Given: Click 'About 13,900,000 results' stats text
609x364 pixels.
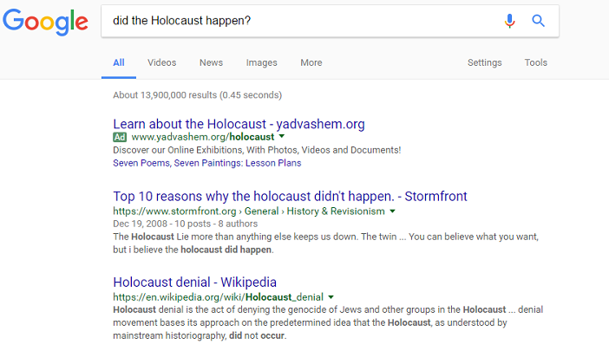Looking at the screenshot, I should pos(197,95).
